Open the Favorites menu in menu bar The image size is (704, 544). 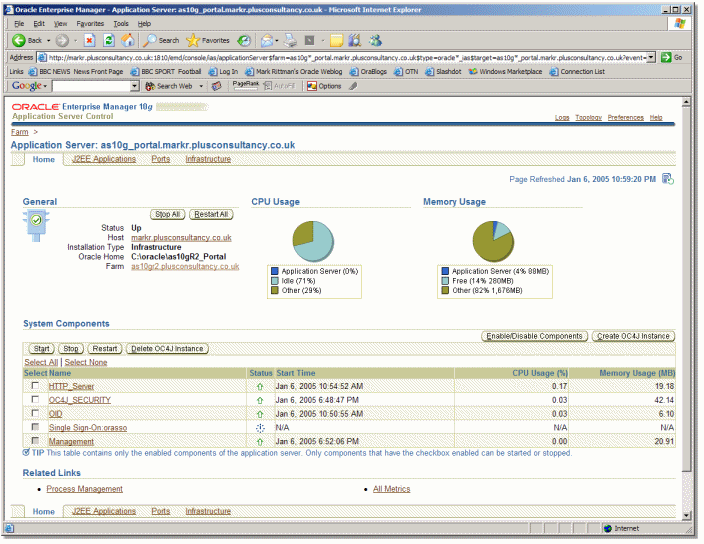[89, 23]
